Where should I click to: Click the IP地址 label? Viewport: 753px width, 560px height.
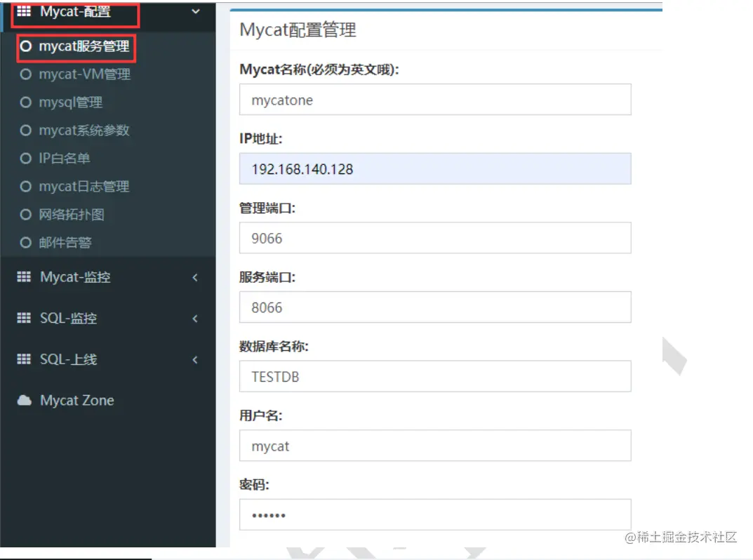[x=261, y=139]
